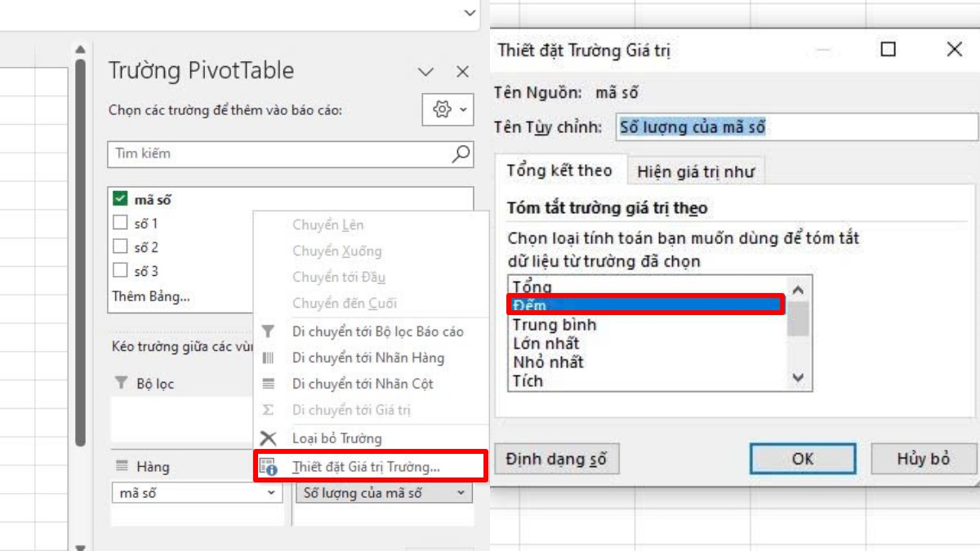Select Nhỏ nhất in the calculation list
The image size is (980, 551).
tap(647, 362)
